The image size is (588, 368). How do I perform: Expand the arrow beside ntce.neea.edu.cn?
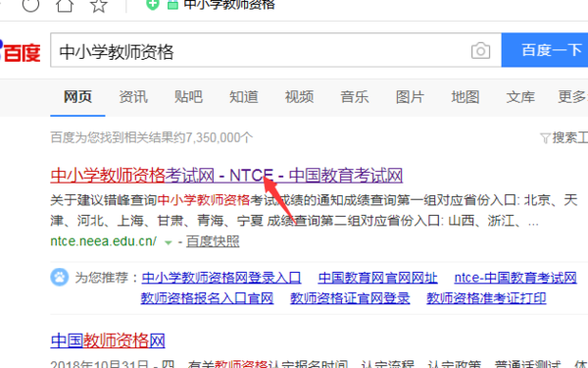pos(169,242)
